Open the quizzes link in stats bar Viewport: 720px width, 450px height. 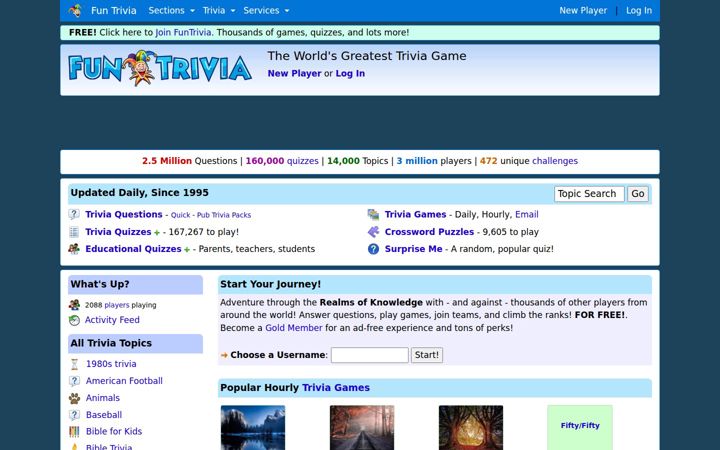tap(303, 161)
